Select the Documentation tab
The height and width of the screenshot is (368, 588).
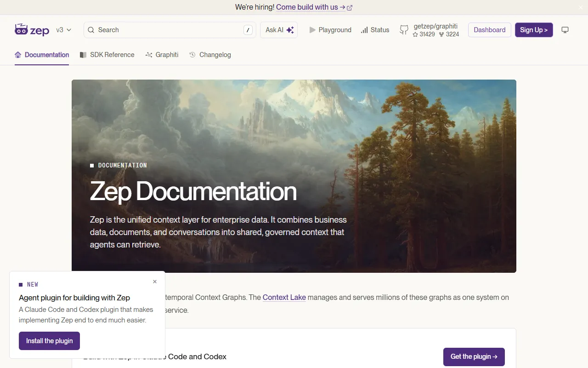(x=42, y=55)
